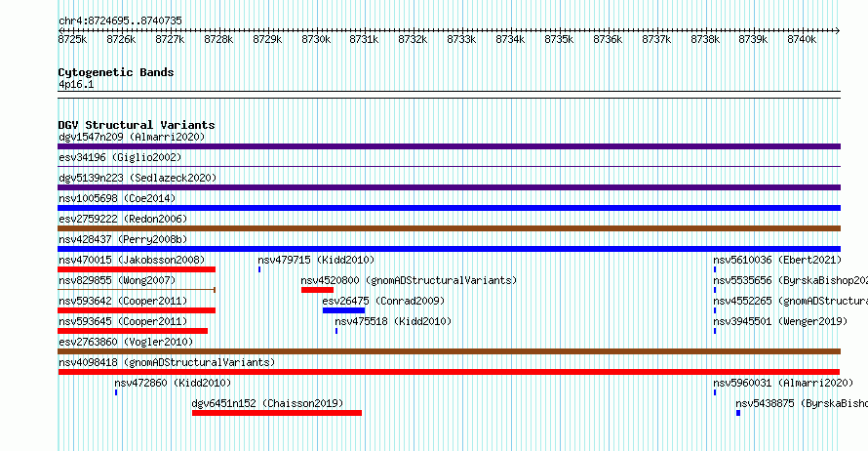868x451 pixels.
Task: Select the nsv593642 (Cooper2011) label
Action: (123, 301)
